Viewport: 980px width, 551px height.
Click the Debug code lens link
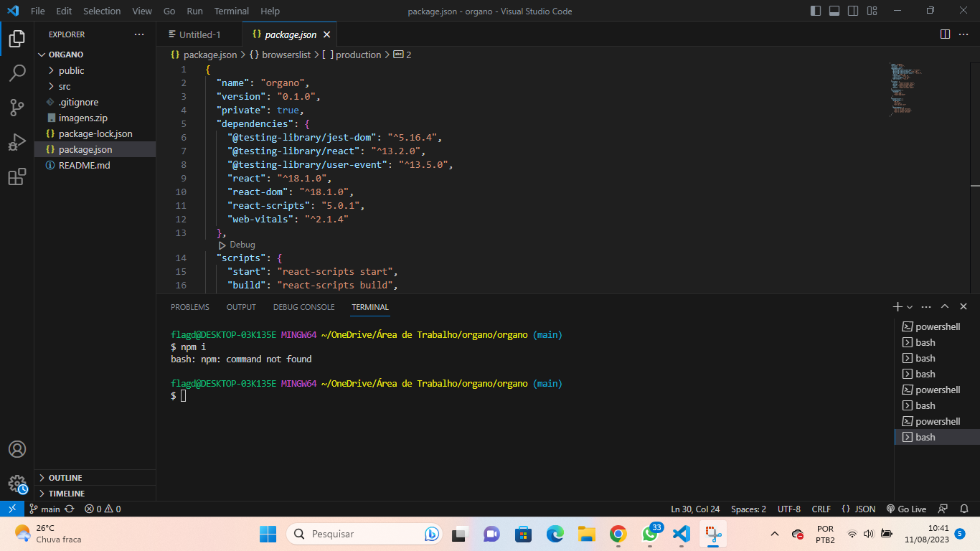pos(242,245)
